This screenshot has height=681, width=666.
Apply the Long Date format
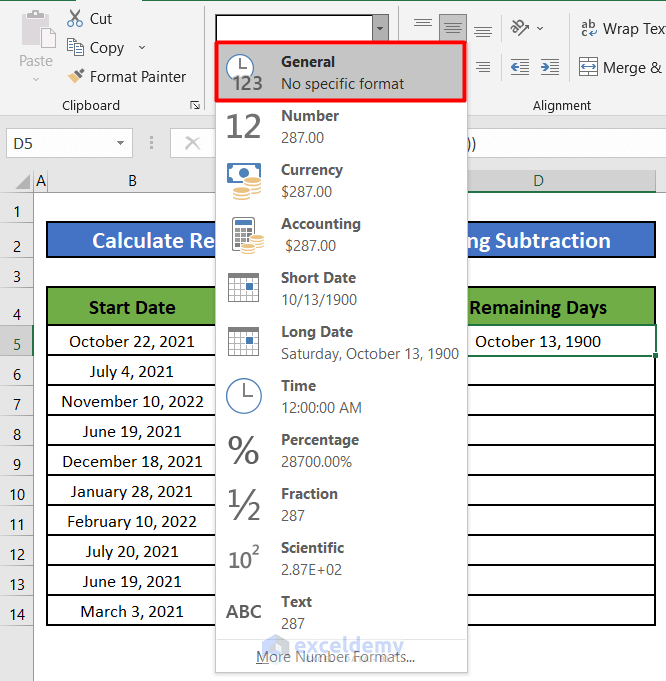pos(341,342)
